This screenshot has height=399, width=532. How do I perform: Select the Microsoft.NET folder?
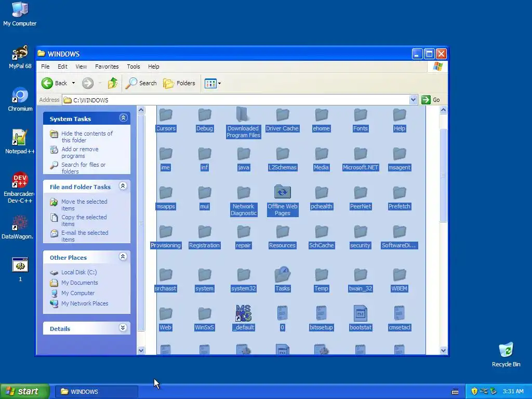(361, 159)
